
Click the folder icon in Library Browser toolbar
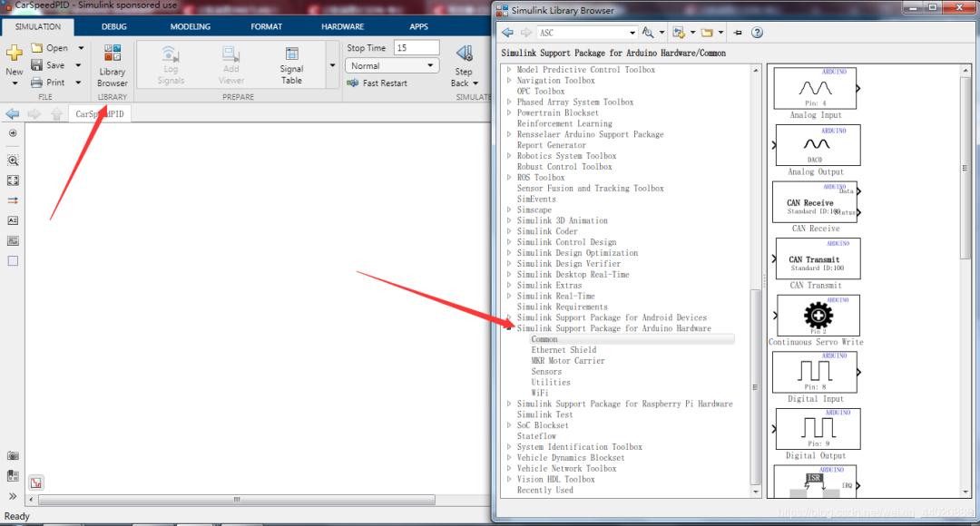(x=707, y=33)
